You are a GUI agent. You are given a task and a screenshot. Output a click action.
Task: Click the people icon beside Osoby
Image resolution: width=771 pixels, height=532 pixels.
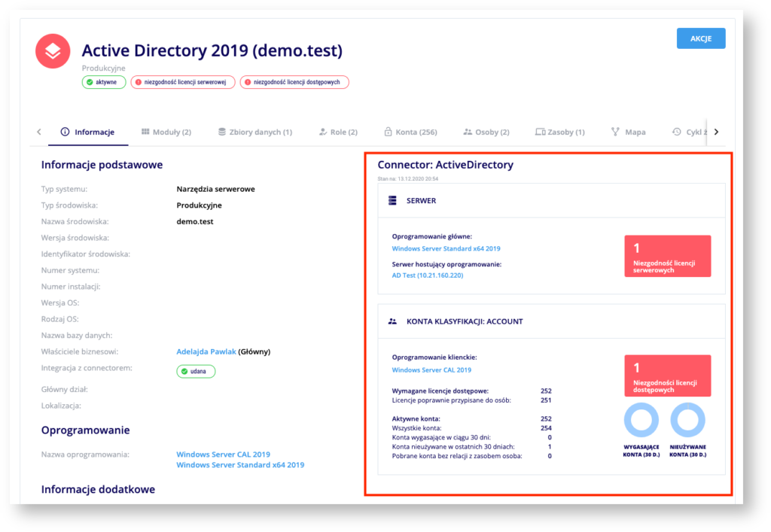[x=468, y=132]
